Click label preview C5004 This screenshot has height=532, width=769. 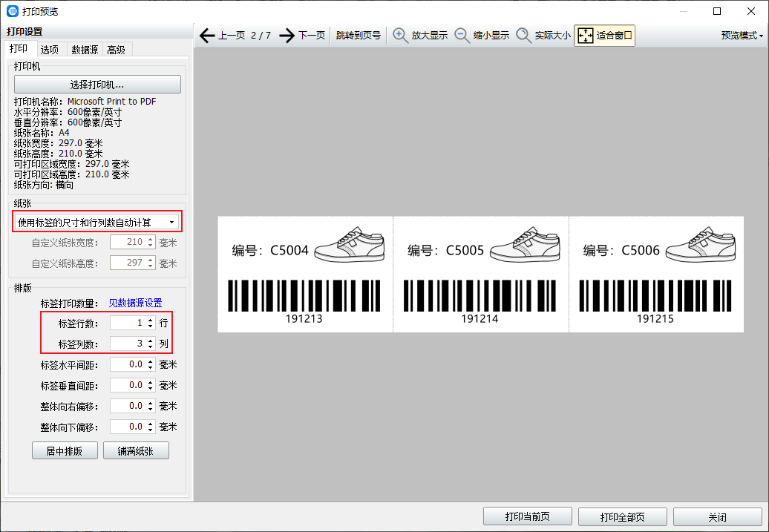coord(305,274)
